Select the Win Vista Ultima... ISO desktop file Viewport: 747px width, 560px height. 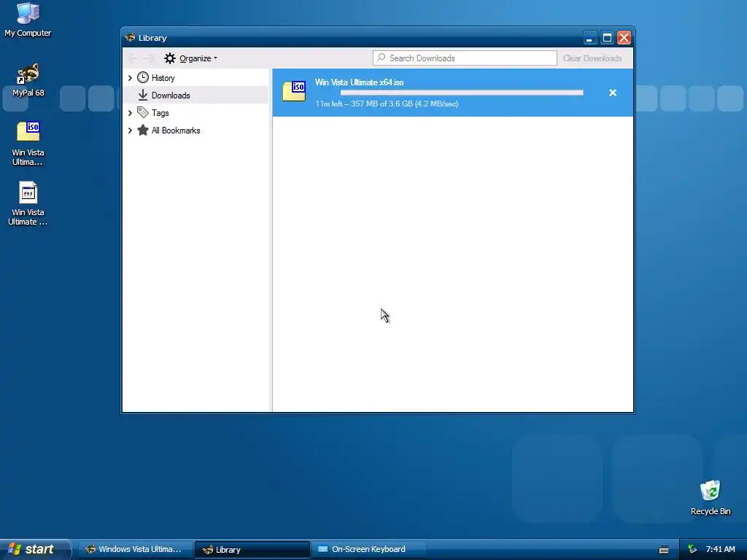pos(28,144)
